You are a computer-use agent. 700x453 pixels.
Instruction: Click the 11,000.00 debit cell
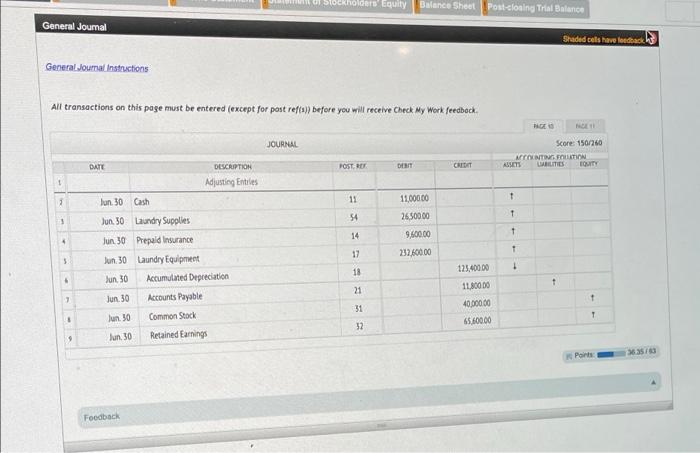pos(405,198)
